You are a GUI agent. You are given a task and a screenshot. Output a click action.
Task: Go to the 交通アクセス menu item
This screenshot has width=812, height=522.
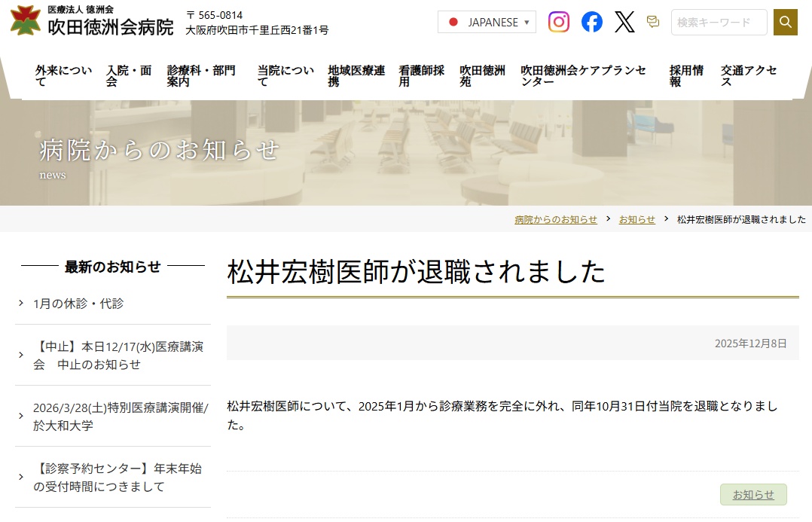pos(749,76)
